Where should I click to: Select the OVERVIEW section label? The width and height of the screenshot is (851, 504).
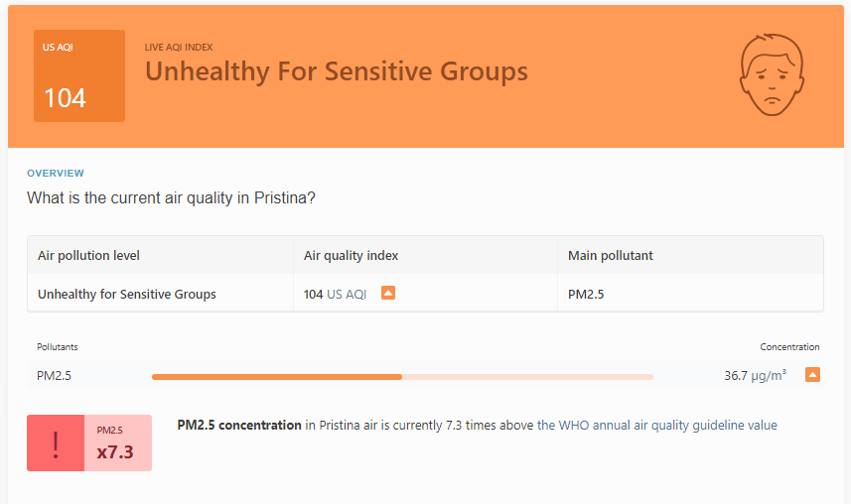56,173
